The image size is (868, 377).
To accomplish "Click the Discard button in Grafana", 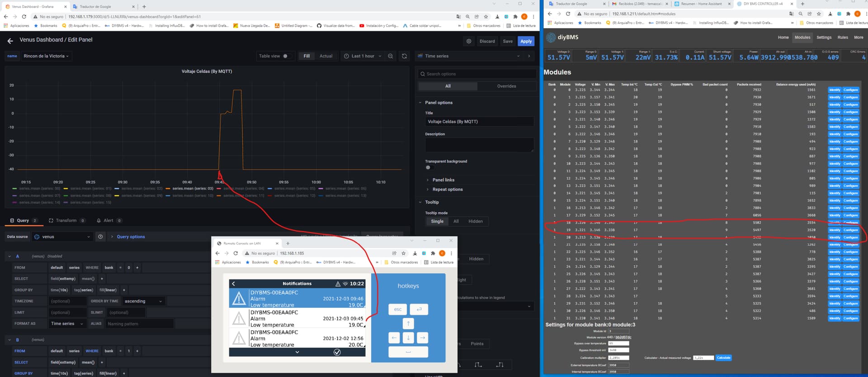I will (x=487, y=41).
